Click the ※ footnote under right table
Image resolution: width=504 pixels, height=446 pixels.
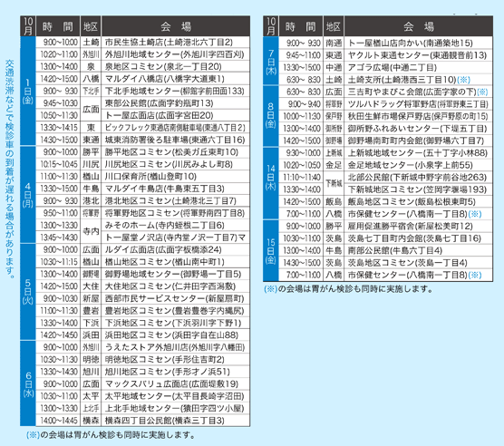click(x=348, y=289)
